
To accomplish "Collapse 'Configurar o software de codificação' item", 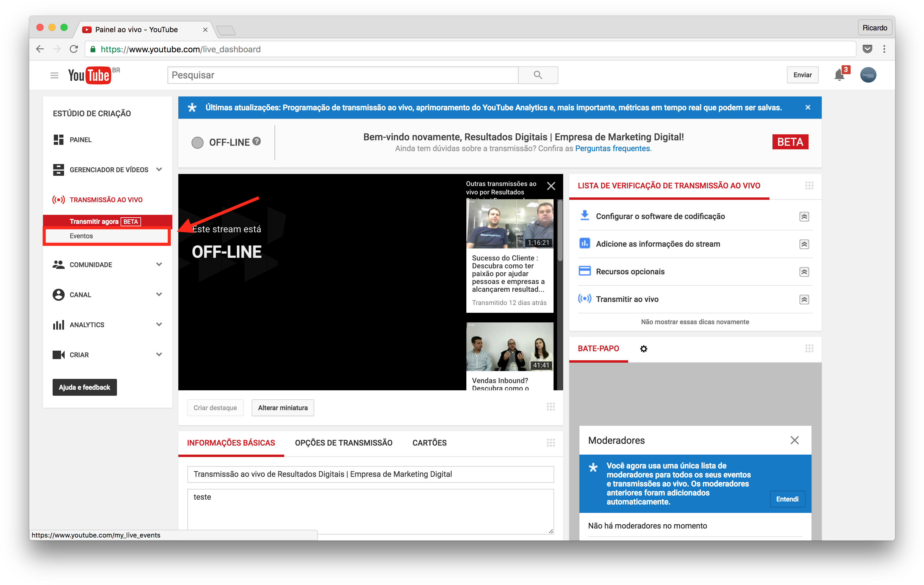I will point(804,217).
